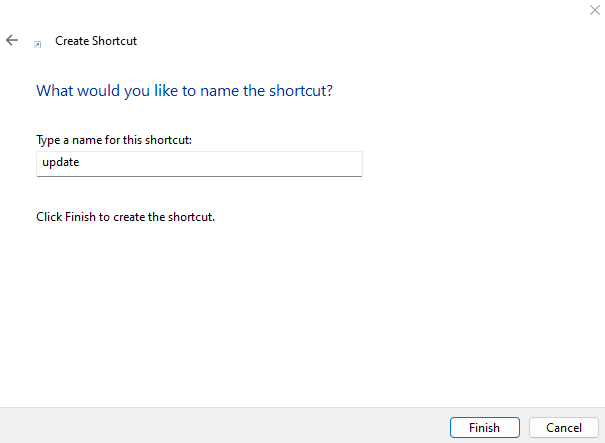The image size is (605, 443).
Task: Cancel the shortcut creation
Action: [x=564, y=428]
